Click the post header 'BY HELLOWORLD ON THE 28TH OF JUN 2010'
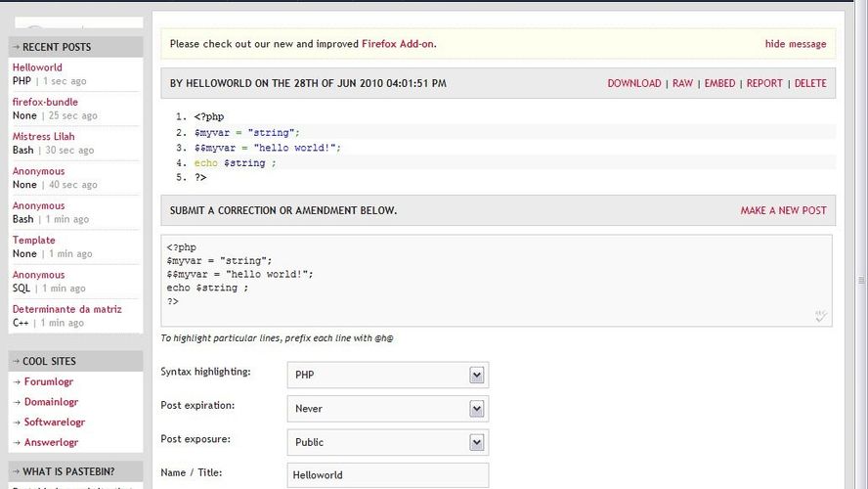 pos(308,83)
